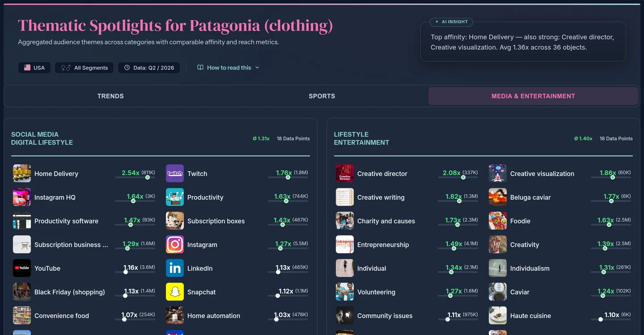Image resolution: width=644 pixels, height=335 pixels.
Task: Click the Home automation label
Action: [x=214, y=316]
